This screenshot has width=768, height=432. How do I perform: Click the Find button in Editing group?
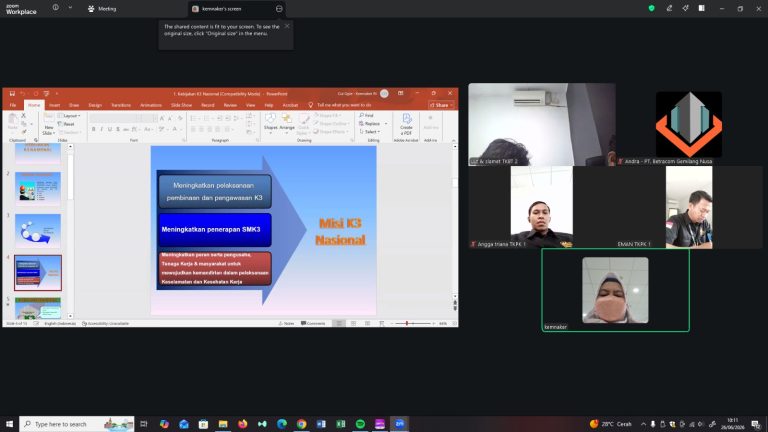[x=366, y=116]
